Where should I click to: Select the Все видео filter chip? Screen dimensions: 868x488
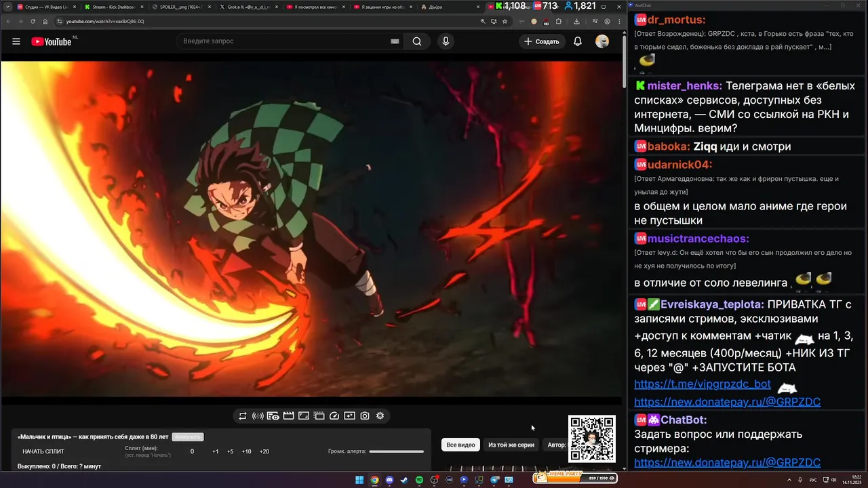(x=460, y=445)
